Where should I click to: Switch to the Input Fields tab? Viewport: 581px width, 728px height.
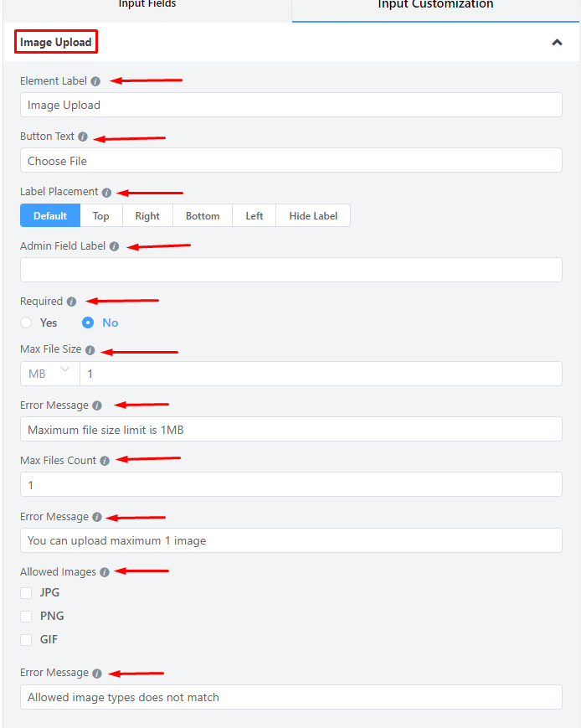tap(147, 5)
